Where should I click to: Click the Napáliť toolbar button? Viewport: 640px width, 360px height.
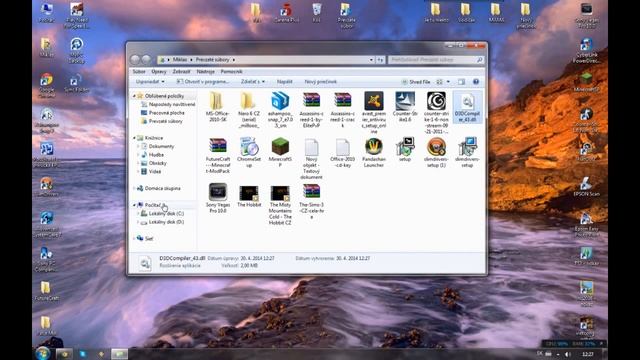click(x=284, y=82)
